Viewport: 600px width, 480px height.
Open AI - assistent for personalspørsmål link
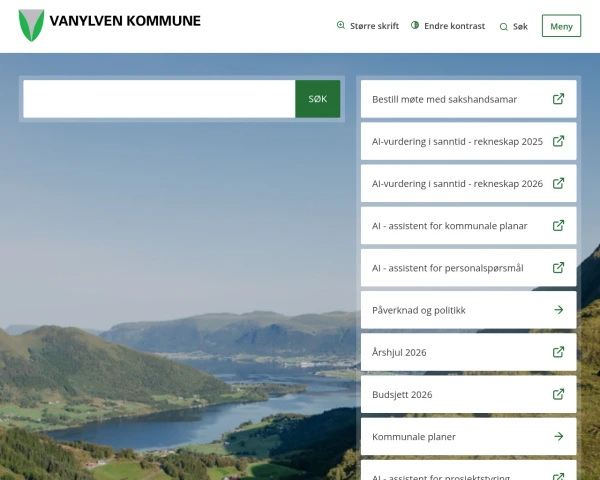448,268
